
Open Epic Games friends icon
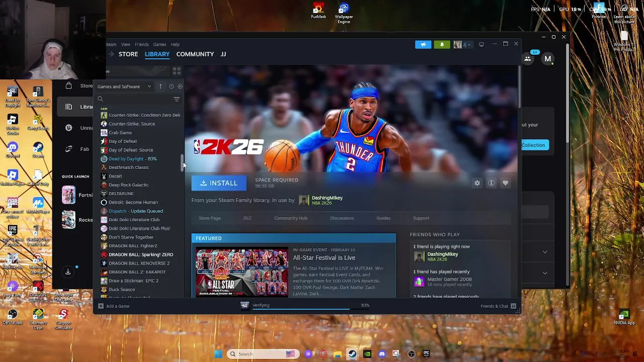(x=528, y=59)
